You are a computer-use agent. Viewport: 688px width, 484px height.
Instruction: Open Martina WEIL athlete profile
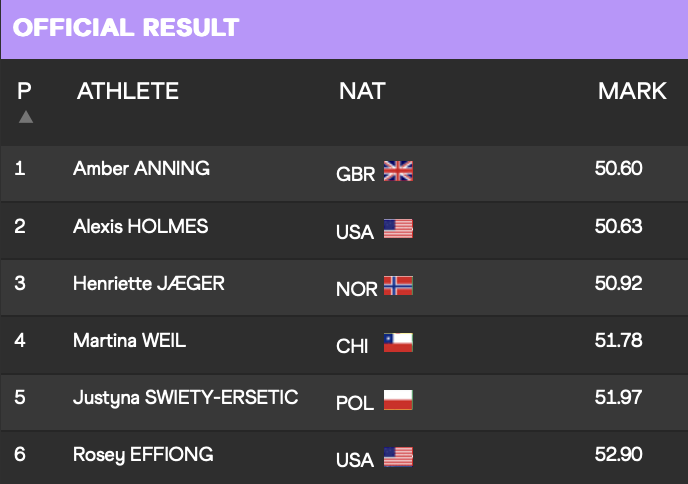[x=129, y=340]
